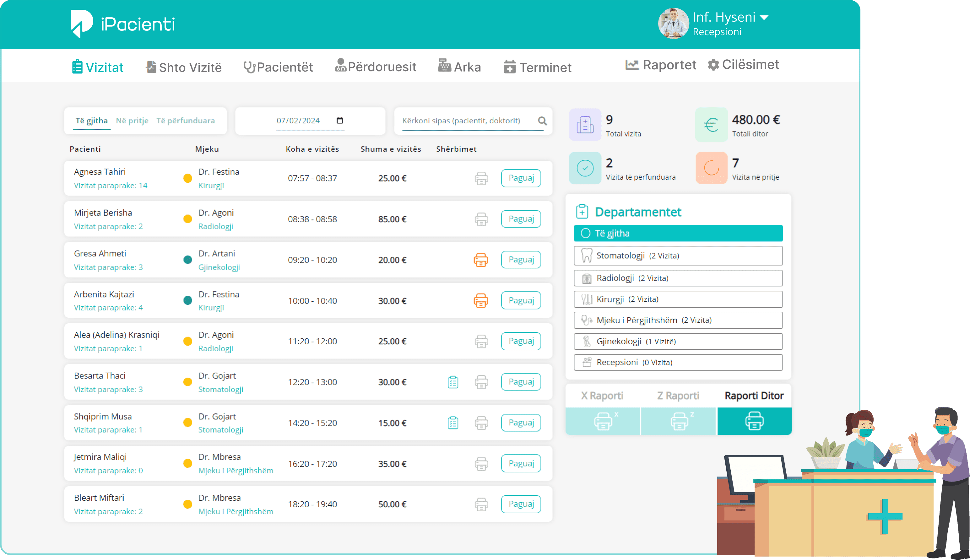Viewport: 970px width, 560px height.
Task: Click the patient and doctor search field
Action: [473, 121]
